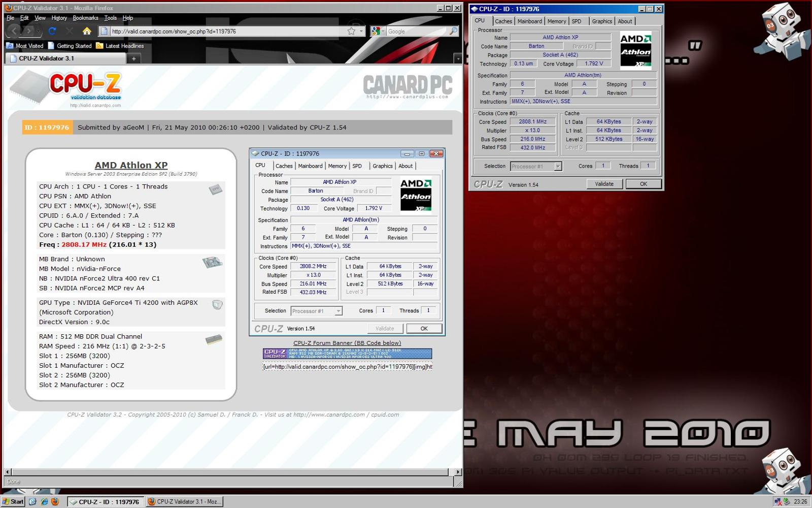This screenshot has width=812, height=508.
Task: Bookmark page with star icon
Action: tap(351, 31)
